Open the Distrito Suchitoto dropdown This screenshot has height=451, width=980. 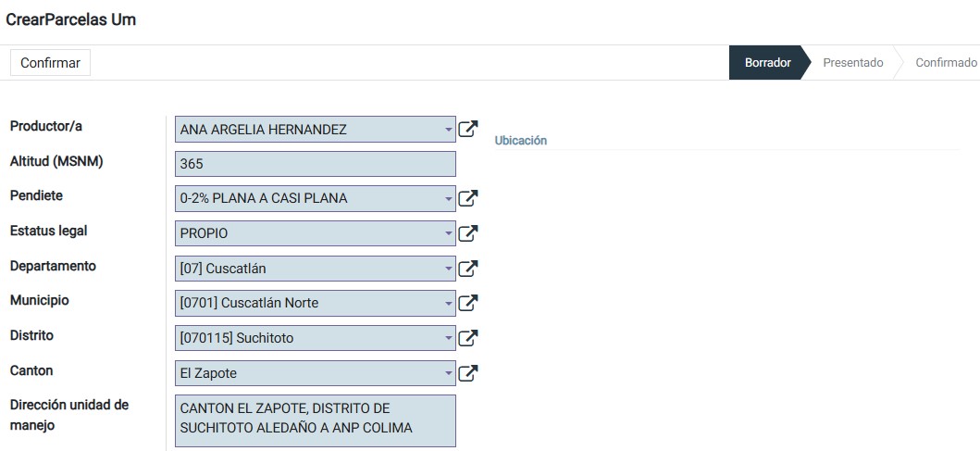(449, 338)
